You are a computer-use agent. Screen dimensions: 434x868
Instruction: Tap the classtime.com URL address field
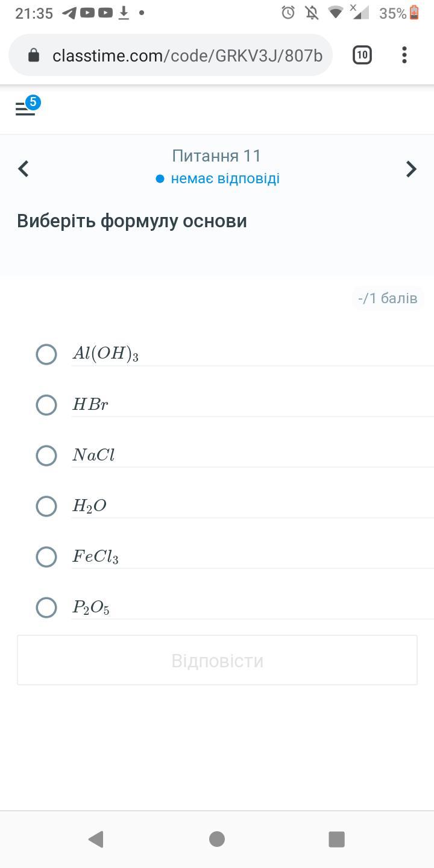pyautogui.click(x=187, y=55)
